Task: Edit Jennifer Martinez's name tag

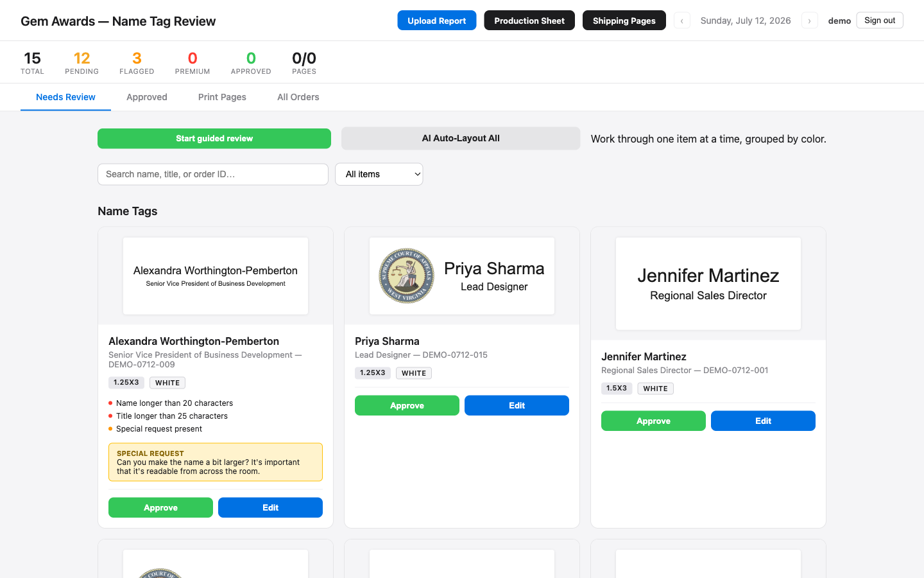Action: click(x=763, y=421)
